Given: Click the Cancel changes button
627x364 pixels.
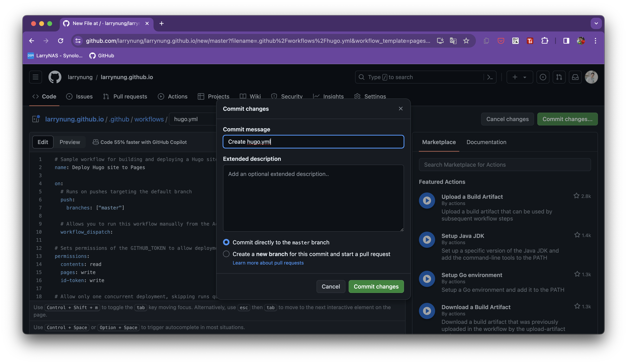Looking at the screenshot, I should [x=507, y=119].
